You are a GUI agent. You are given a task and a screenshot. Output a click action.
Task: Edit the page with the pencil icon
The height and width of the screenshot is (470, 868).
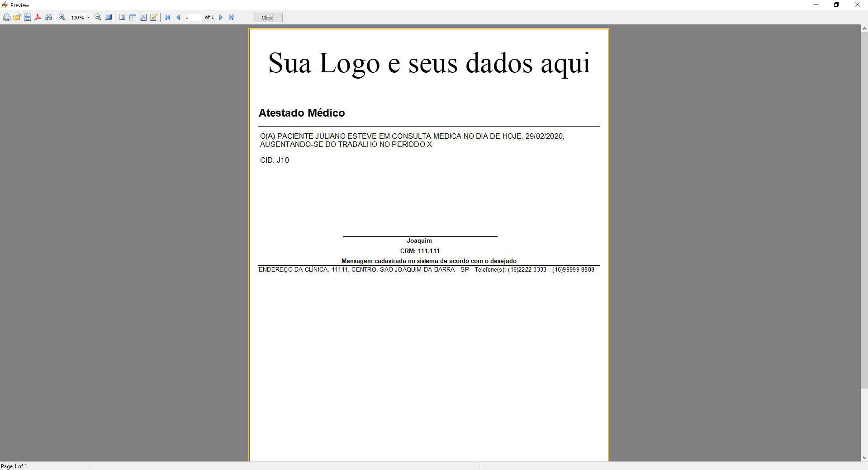coord(154,18)
